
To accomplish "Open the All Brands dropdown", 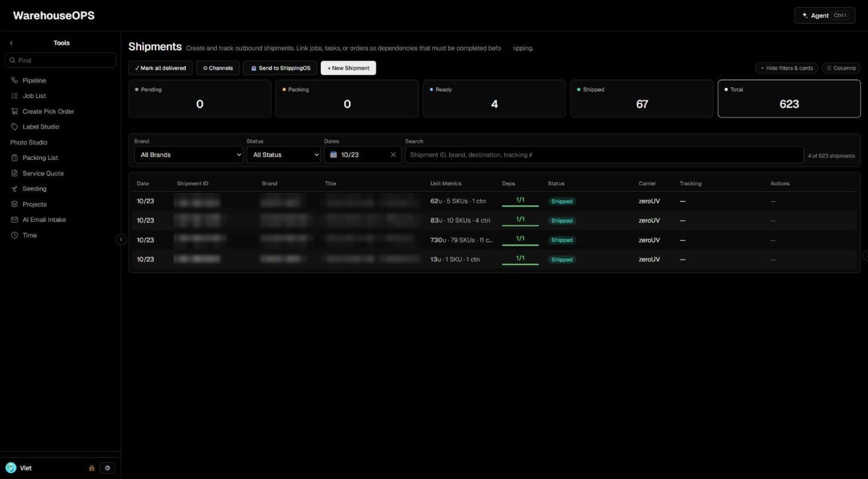I will [x=189, y=155].
